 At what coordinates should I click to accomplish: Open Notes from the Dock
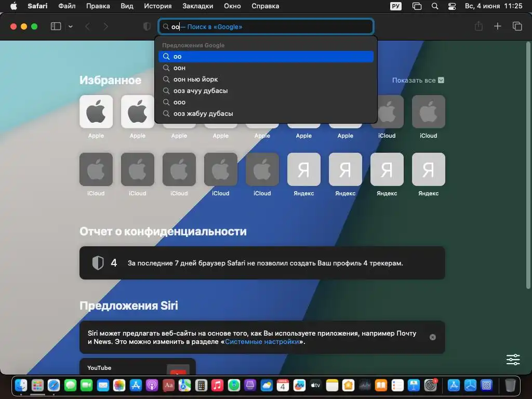coord(332,385)
